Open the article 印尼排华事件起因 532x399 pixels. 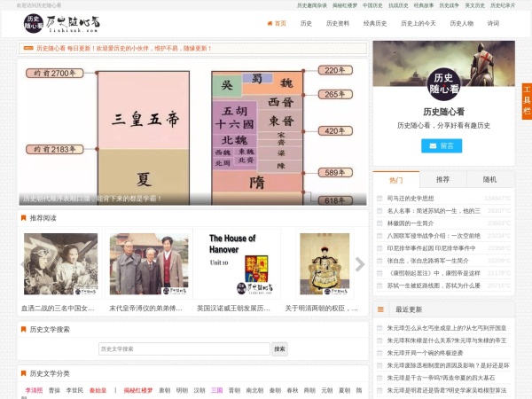431,248
